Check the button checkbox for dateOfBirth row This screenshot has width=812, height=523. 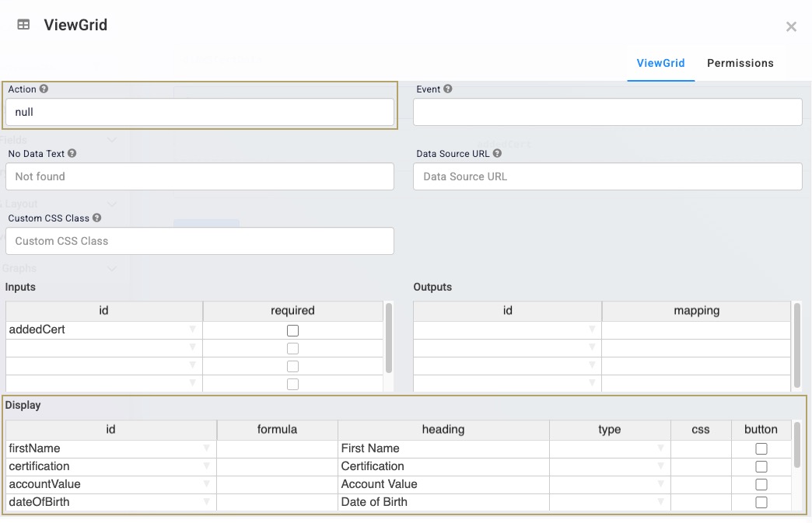tap(761, 502)
